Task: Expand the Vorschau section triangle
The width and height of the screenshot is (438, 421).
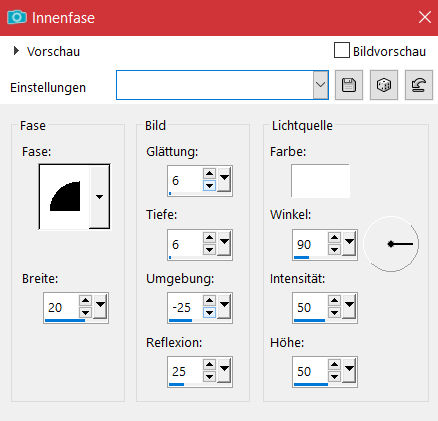Action: 16,51
